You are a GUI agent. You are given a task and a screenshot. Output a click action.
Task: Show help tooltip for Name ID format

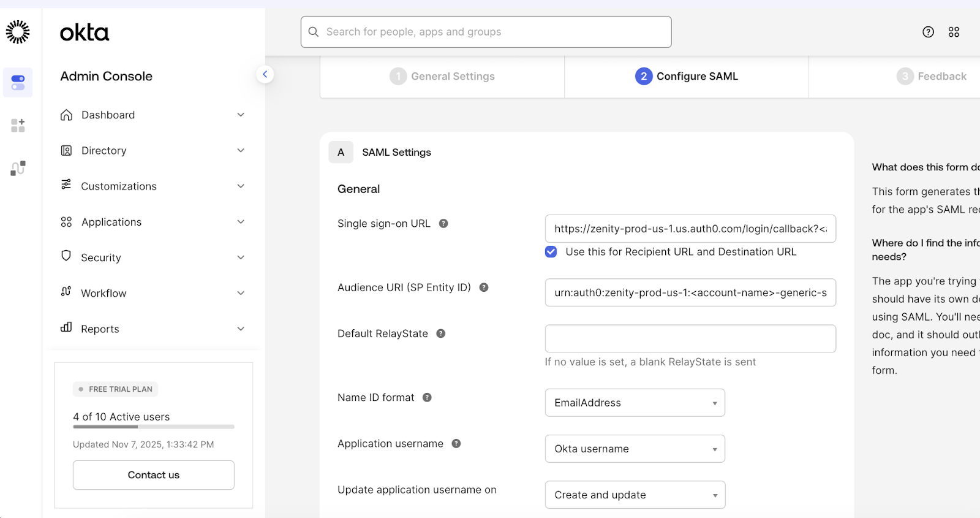tap(427, 397)
